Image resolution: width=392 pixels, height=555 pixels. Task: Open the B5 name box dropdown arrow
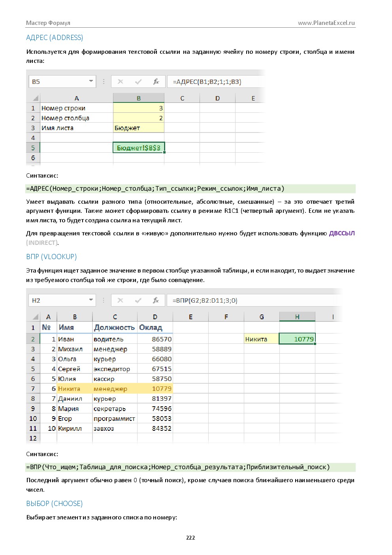pos(91,81)
